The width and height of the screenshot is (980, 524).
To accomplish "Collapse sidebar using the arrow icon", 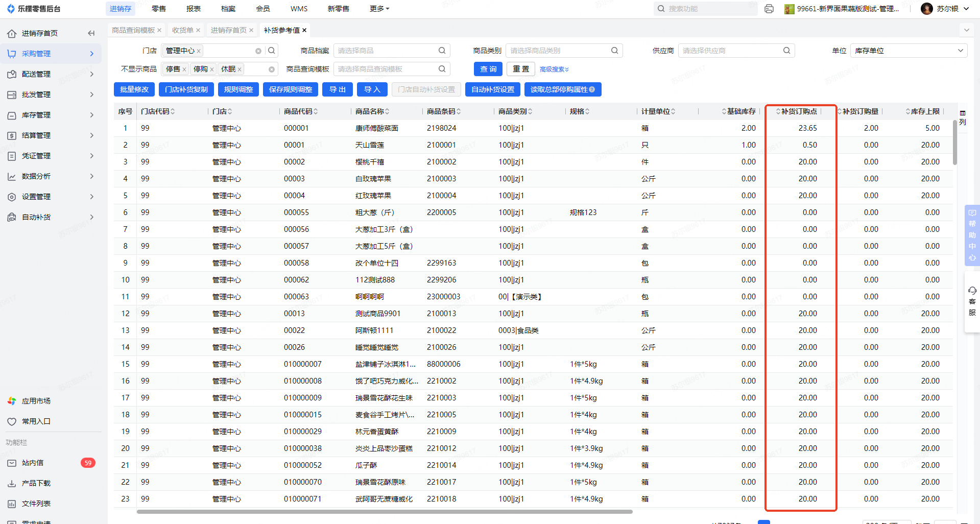I will (x=91, y=33).
